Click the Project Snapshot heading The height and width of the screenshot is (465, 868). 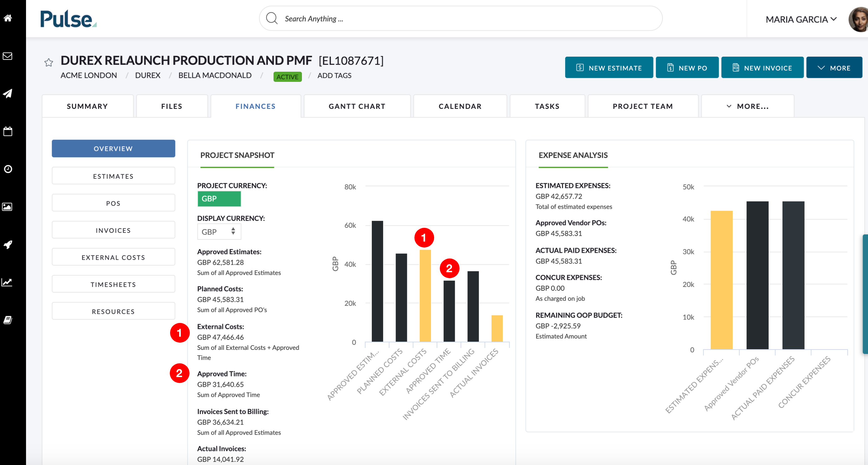237,155
